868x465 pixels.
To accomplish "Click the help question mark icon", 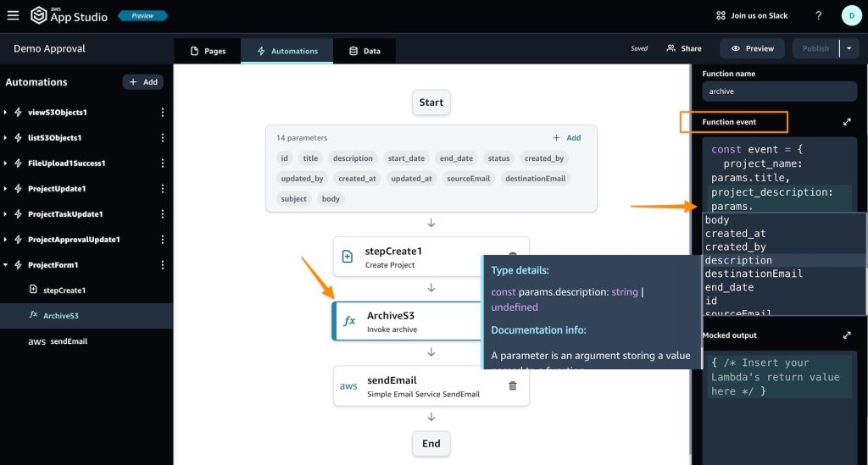I will (x=818, y=15).
